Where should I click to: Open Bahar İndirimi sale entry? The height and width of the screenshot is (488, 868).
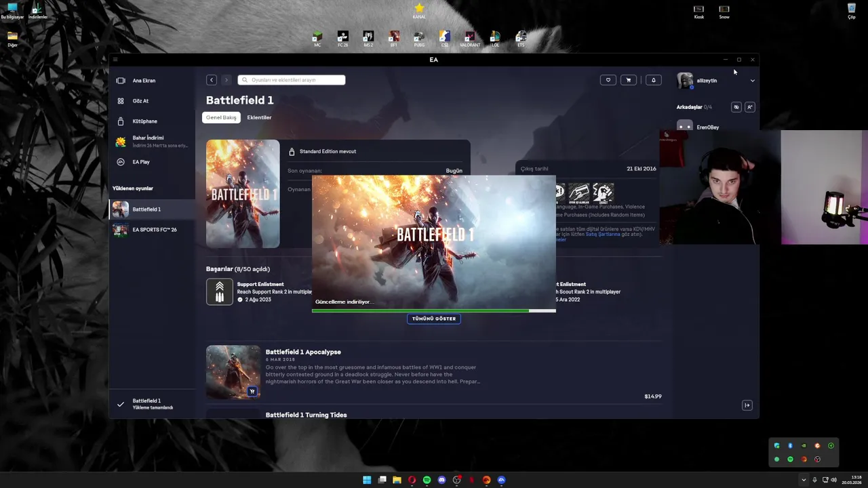(x=152, y=142)
